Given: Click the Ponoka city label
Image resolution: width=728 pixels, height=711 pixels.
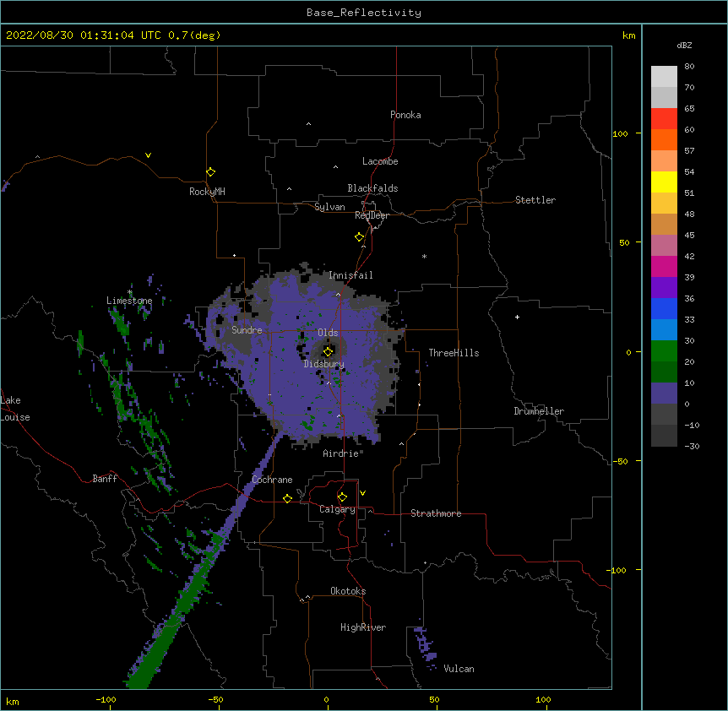Looking at the screenshot, I should coord(405,115).
